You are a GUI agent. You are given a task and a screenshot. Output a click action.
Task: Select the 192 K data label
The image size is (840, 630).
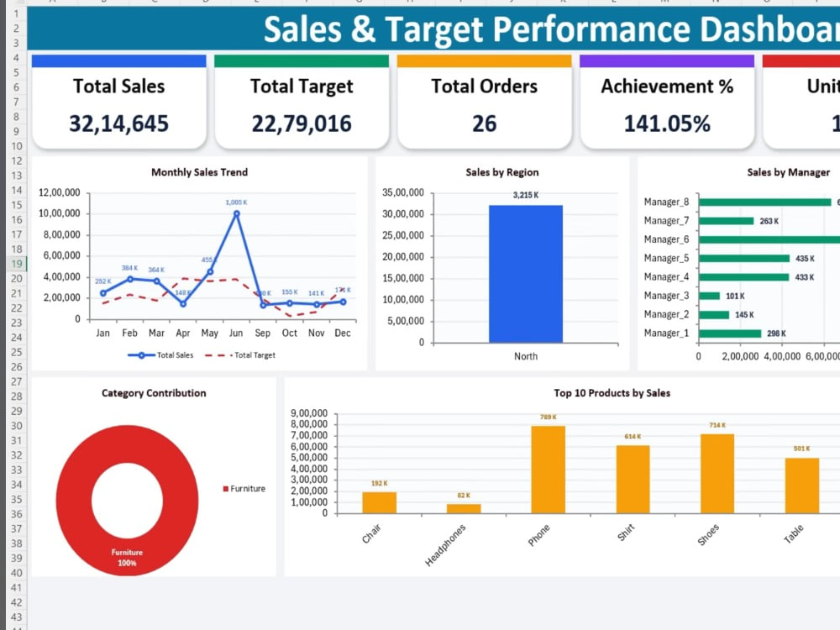380,483
